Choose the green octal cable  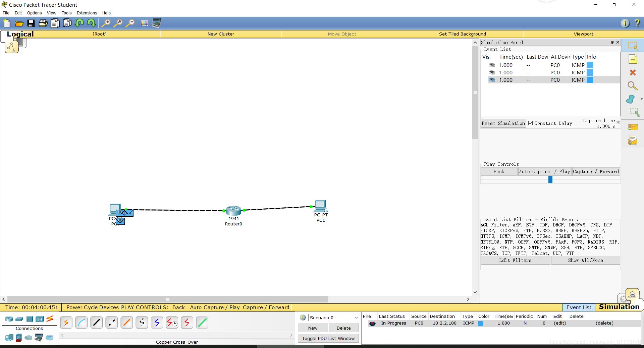coord(202,323)
